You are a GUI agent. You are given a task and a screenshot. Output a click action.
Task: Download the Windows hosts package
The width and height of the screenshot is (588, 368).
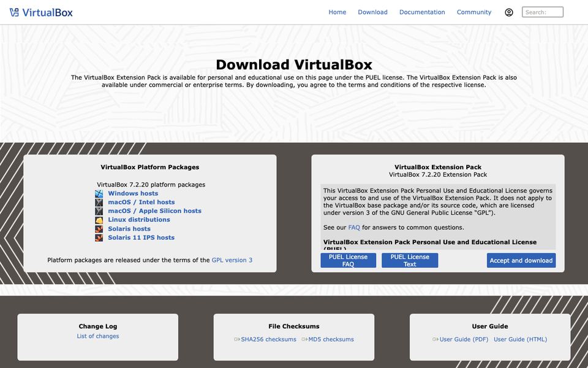point(133,193)
